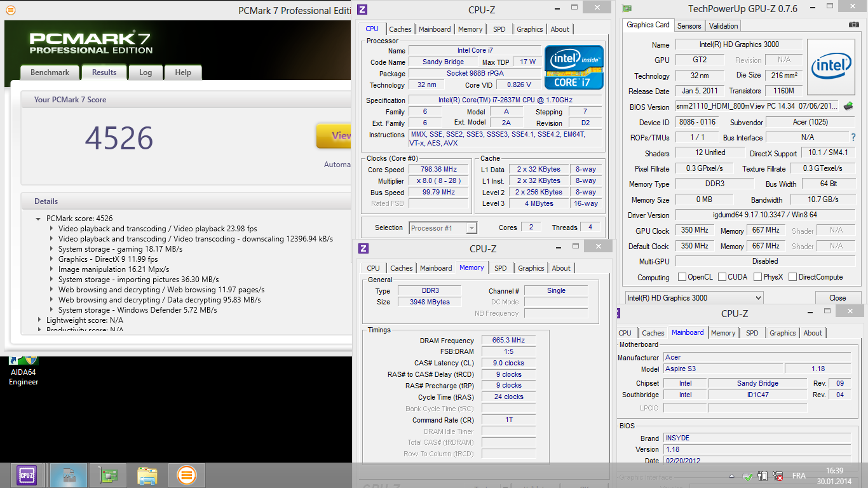Image resolution: width=868 pixels, height=488 pixels.
Task: Click the yellow View button in PCMark
Action: (334, 135)
